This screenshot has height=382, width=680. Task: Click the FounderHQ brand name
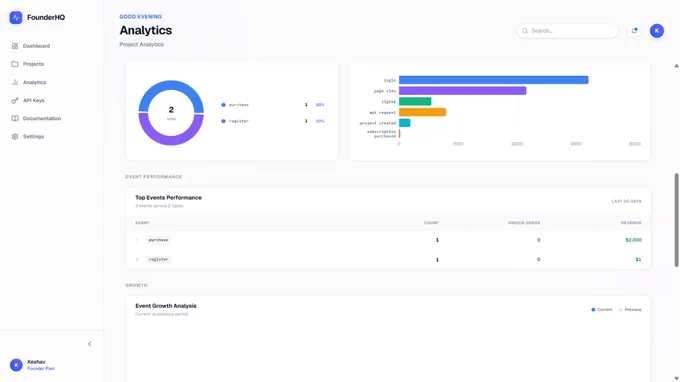pyautogui.click(x=46, y=17)
